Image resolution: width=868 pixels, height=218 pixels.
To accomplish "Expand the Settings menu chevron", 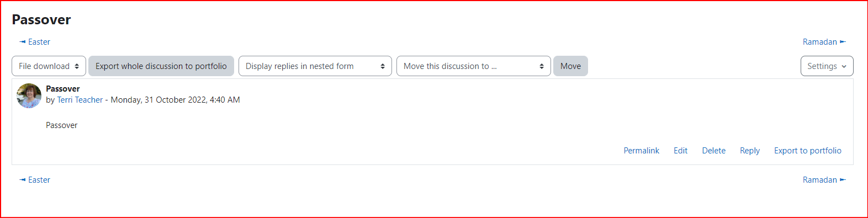I will click(844, 66).
